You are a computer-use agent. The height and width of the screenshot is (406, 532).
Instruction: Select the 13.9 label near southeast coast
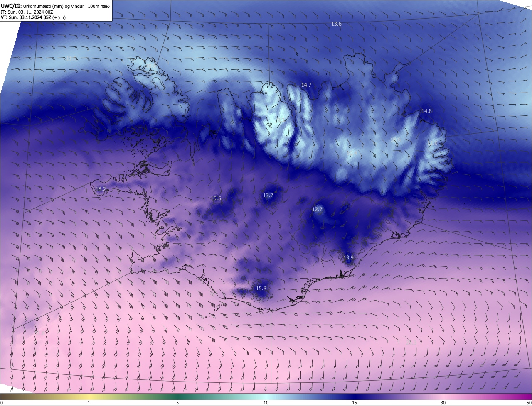pyautogui.click(x=348, y=258)
